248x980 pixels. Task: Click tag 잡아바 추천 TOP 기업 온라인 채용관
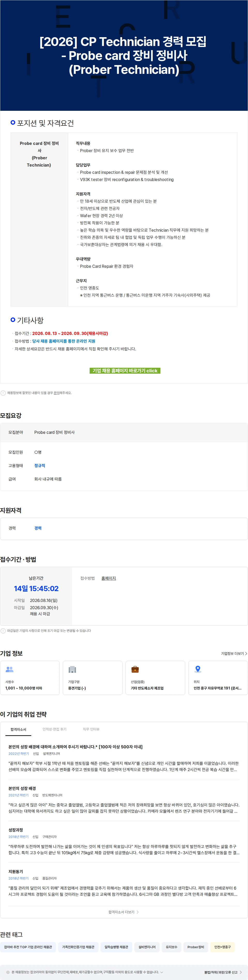coord(28,947)
